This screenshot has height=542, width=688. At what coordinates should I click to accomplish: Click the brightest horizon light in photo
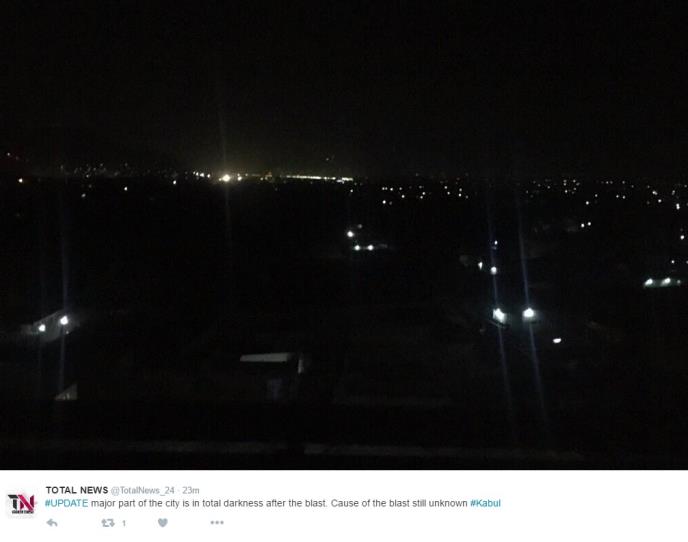tap(226, 178)
